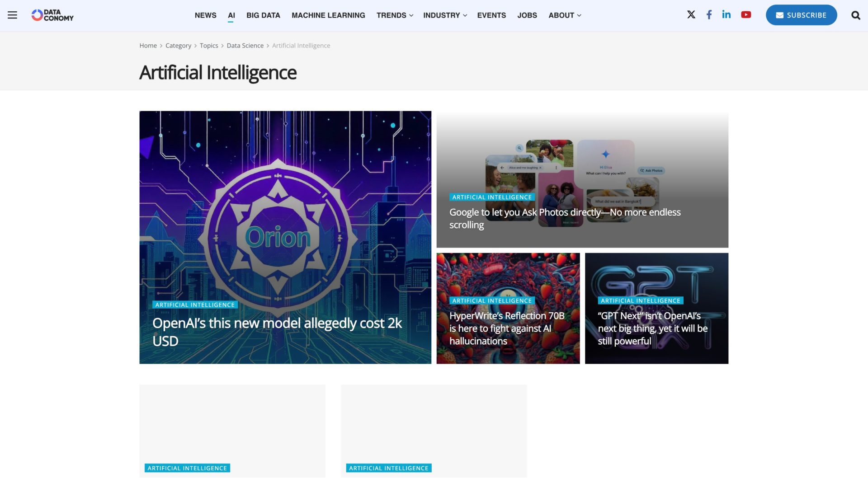868x478 pixels.
Task: Open the GPT Next article headline
Action: click(x=652, y=328)
